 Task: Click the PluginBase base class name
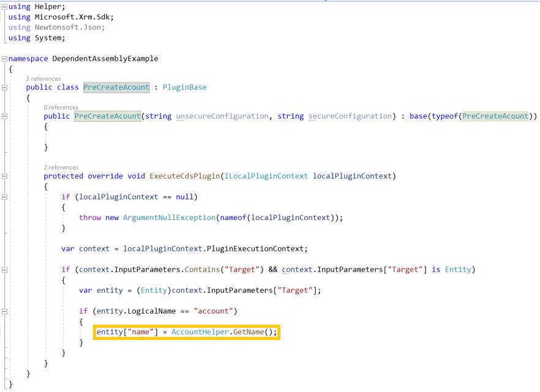pyautogui.click(x=184, y=87)
